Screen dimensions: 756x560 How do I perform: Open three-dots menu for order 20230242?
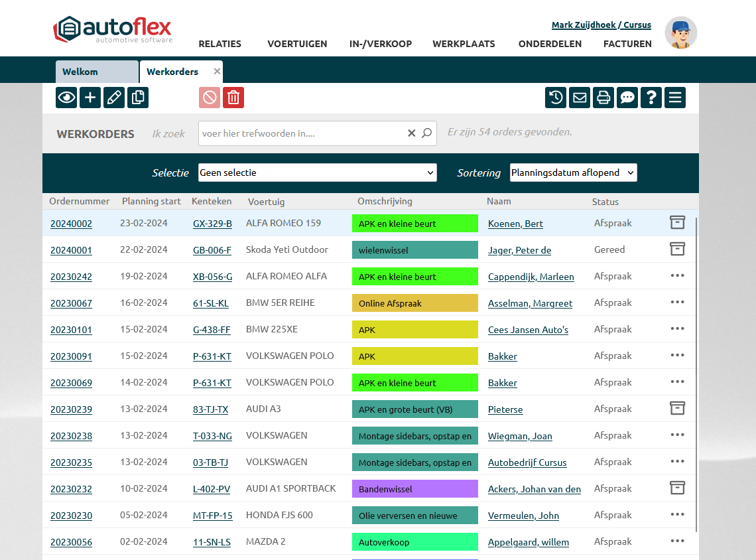(x=677, y=276)
